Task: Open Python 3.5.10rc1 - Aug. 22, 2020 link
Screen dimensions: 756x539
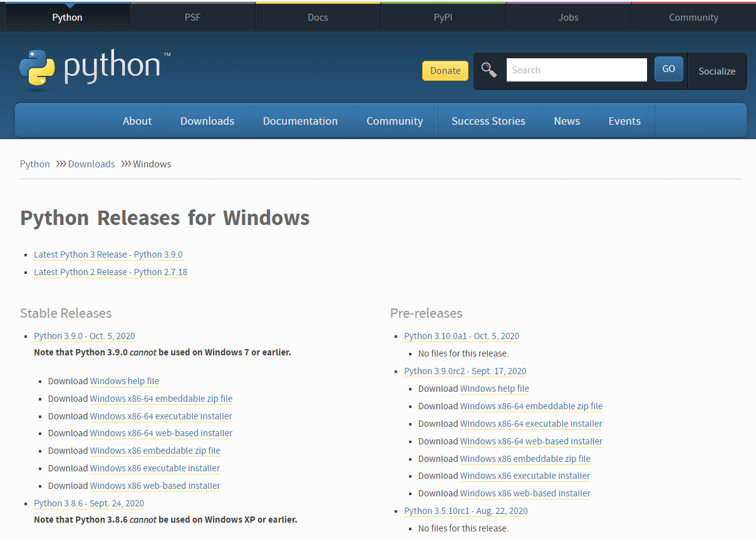Action: 466,511
